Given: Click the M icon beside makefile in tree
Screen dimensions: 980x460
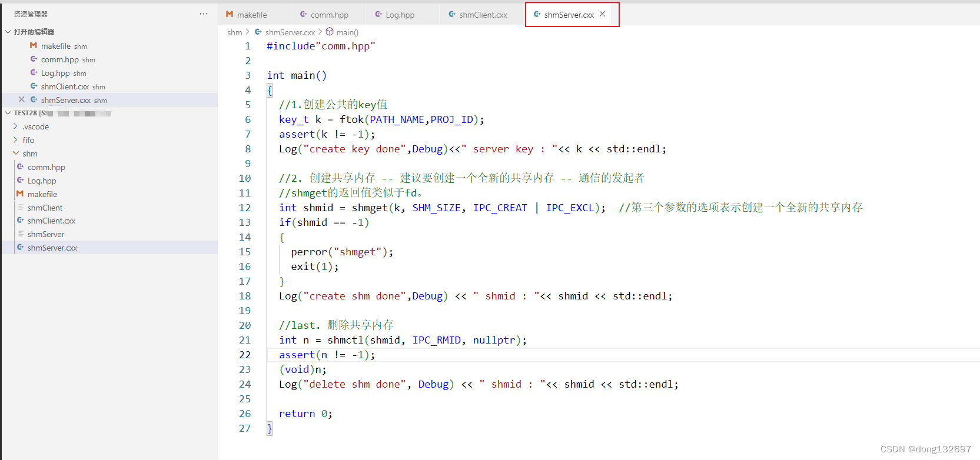Looking at the screenshot, I should pos(20,194).
